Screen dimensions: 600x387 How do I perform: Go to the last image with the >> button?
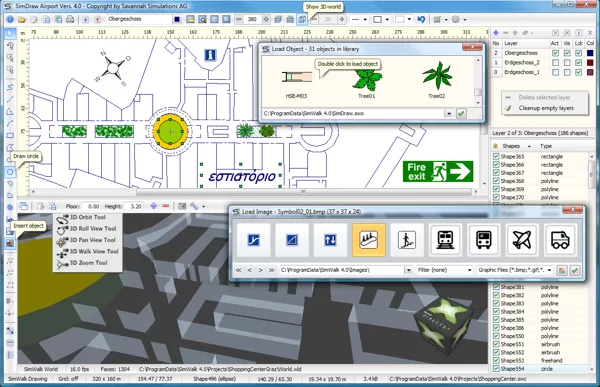(271, 270)
